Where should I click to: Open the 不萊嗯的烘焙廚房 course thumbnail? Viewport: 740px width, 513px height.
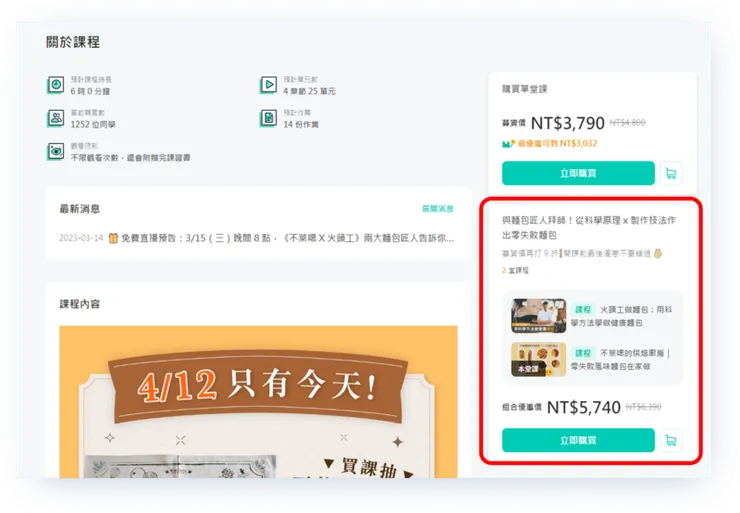click(x=538, y=360)
